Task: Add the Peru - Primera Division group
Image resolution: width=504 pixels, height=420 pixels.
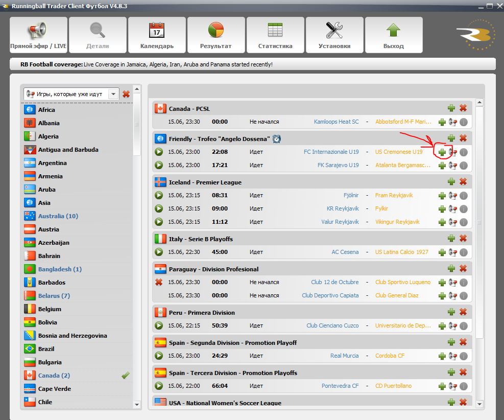Action: pyautogui.click(x=451, y=312)
